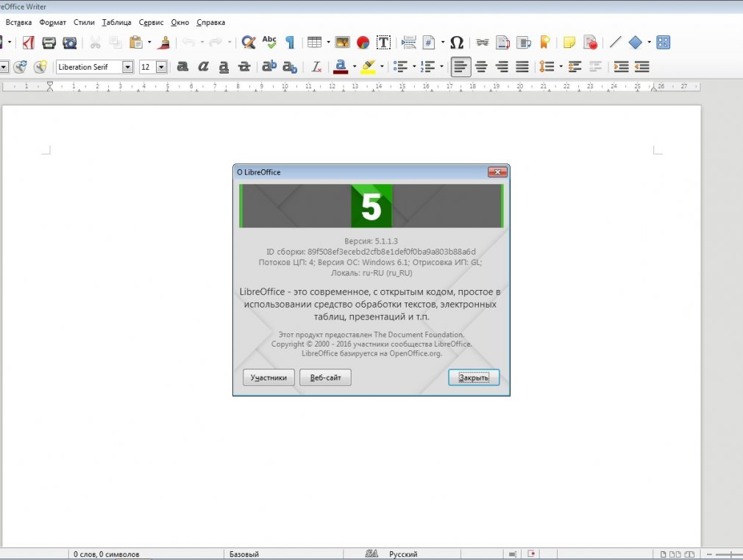Click the Веб-сайт button
Viewport: 743px width, 560px height.
point(326,378)
